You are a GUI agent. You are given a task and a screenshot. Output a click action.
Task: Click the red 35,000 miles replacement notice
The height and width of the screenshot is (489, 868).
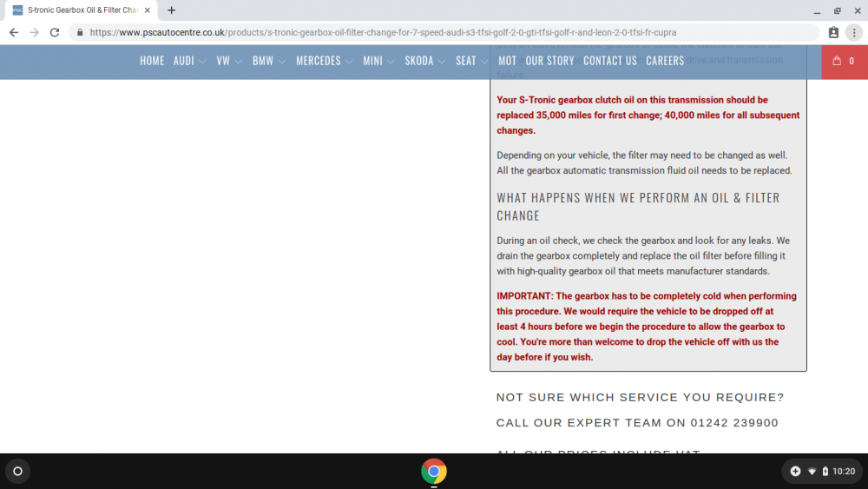[x=648, y=116]
